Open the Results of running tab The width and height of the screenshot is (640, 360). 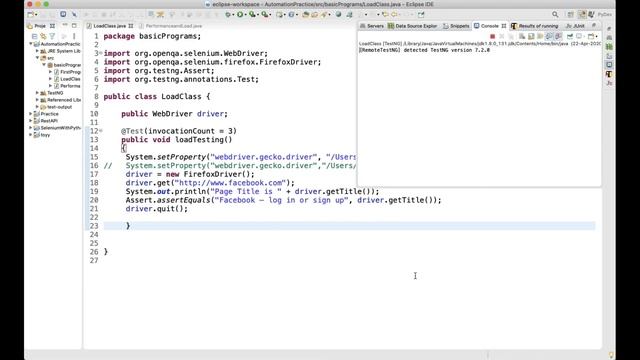[x=534, y=26]
